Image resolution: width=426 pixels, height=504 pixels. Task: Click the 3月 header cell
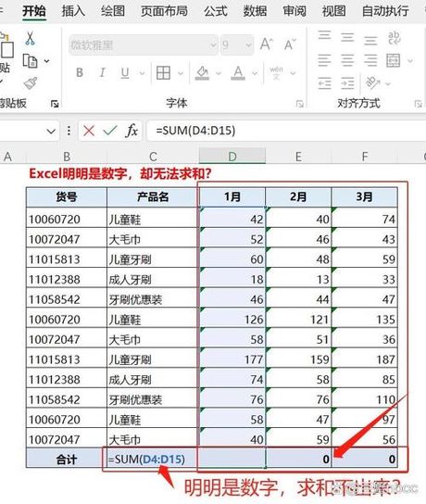point(364,196)
